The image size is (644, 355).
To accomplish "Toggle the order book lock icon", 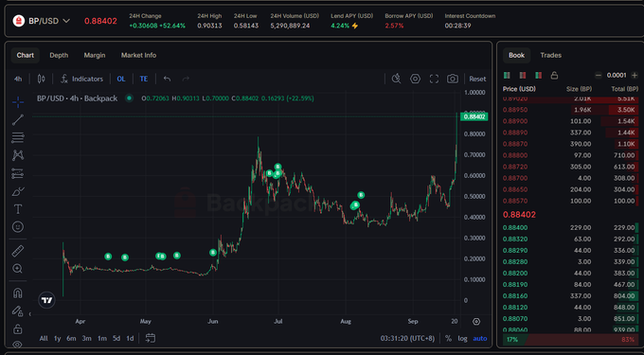I will click(x=554, y=76).
